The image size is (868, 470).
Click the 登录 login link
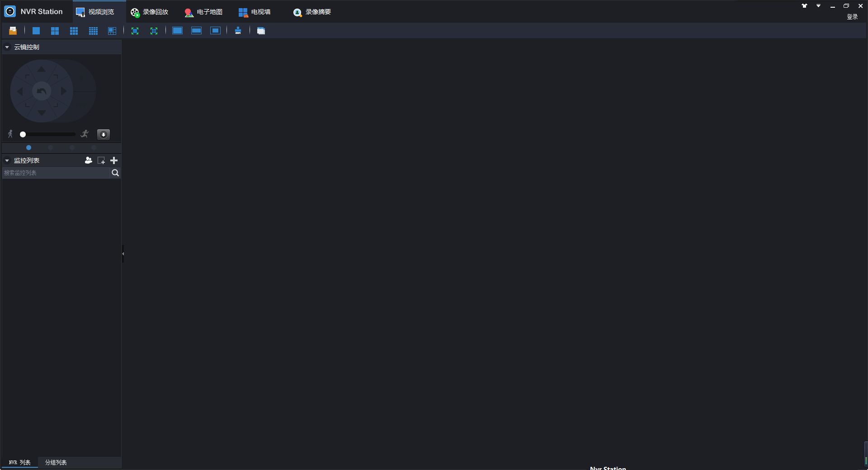pyautogui.click(x=852, y=17)
